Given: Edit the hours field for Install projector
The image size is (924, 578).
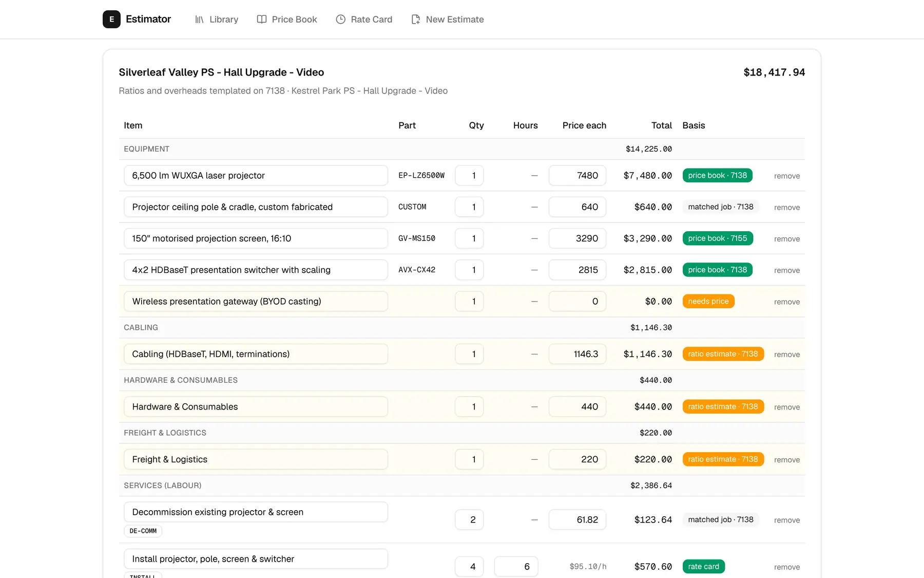Looking at the screenshot, I should coord(516,566).
